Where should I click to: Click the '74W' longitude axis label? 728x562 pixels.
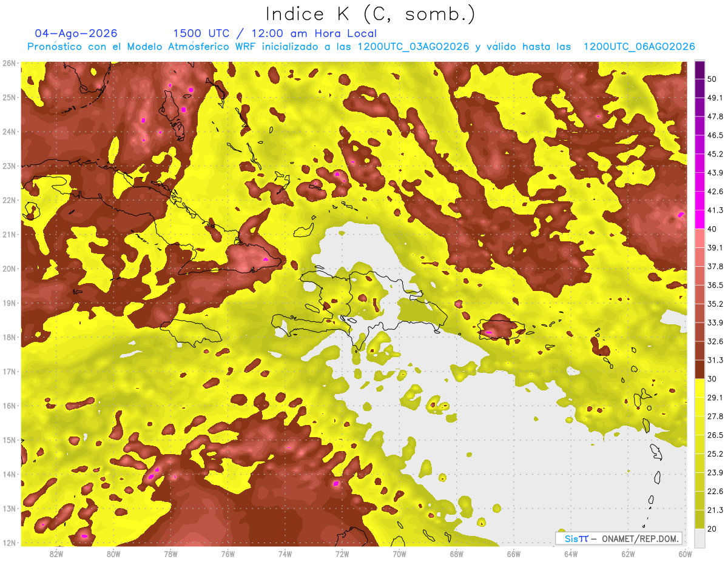point(285,554)
